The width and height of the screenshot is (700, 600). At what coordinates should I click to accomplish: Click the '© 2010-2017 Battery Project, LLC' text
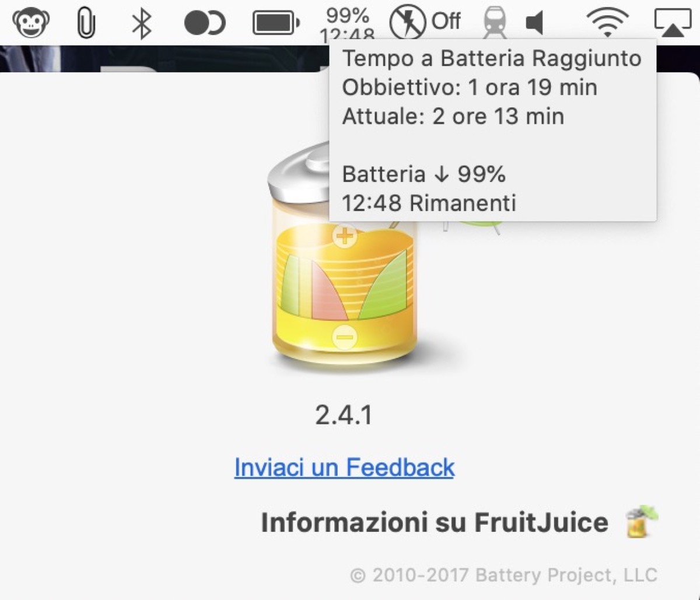pos(504,576)
